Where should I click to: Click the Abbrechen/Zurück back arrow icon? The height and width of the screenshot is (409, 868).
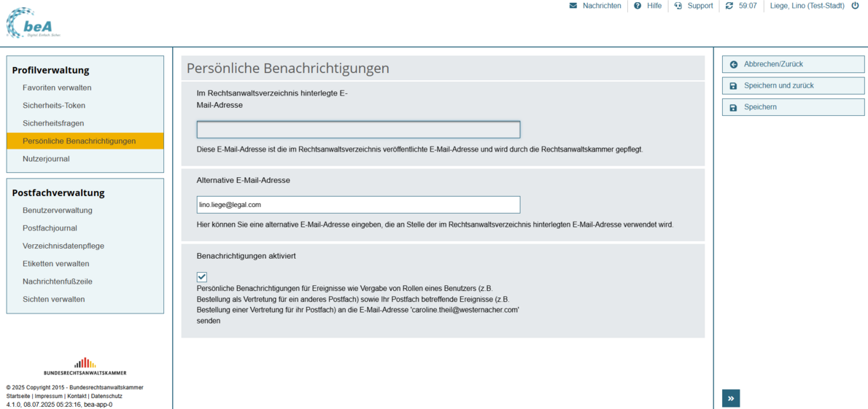click(x=734, y=65)
